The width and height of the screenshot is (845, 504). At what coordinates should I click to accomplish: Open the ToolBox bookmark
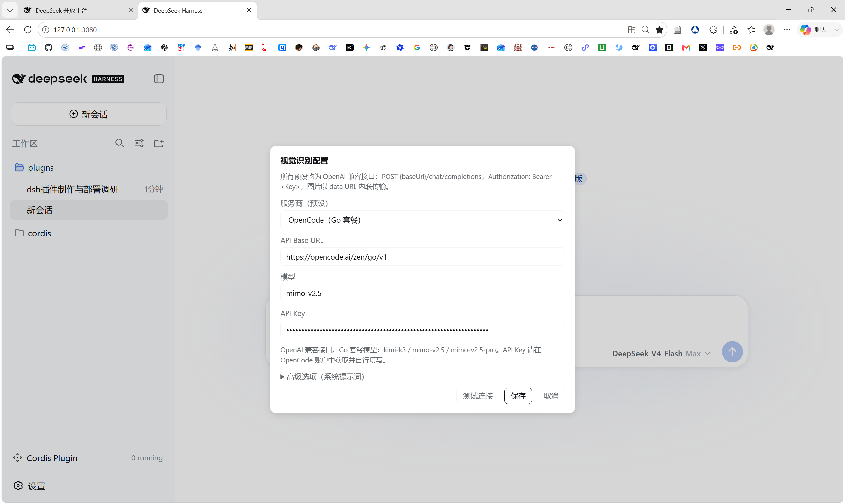click(265, 47)
